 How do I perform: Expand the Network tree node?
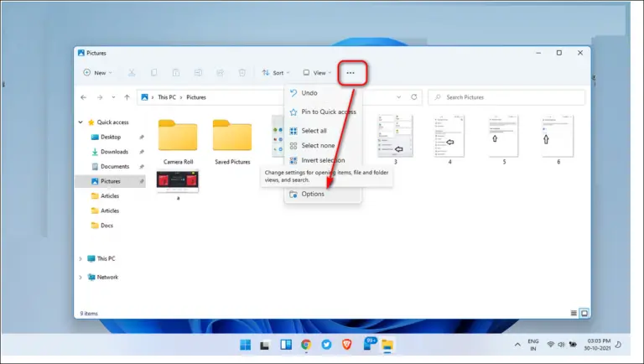[80, 278]
